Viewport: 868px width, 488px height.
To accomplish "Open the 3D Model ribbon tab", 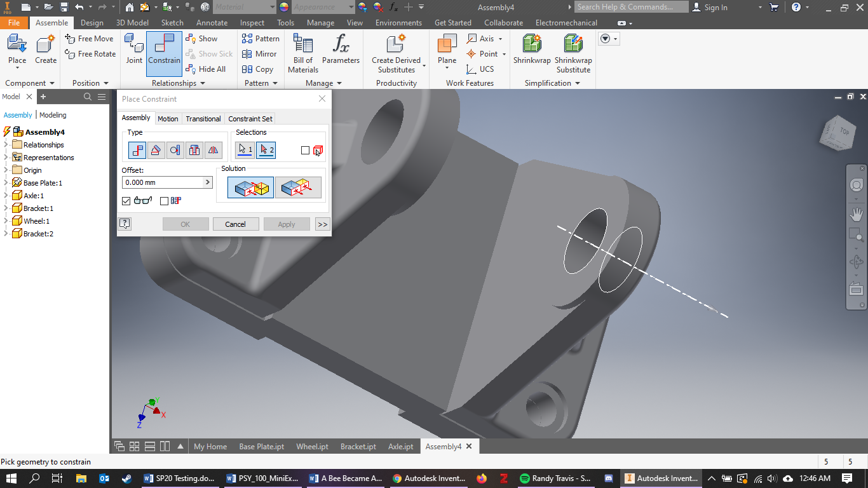I will 132,23.
